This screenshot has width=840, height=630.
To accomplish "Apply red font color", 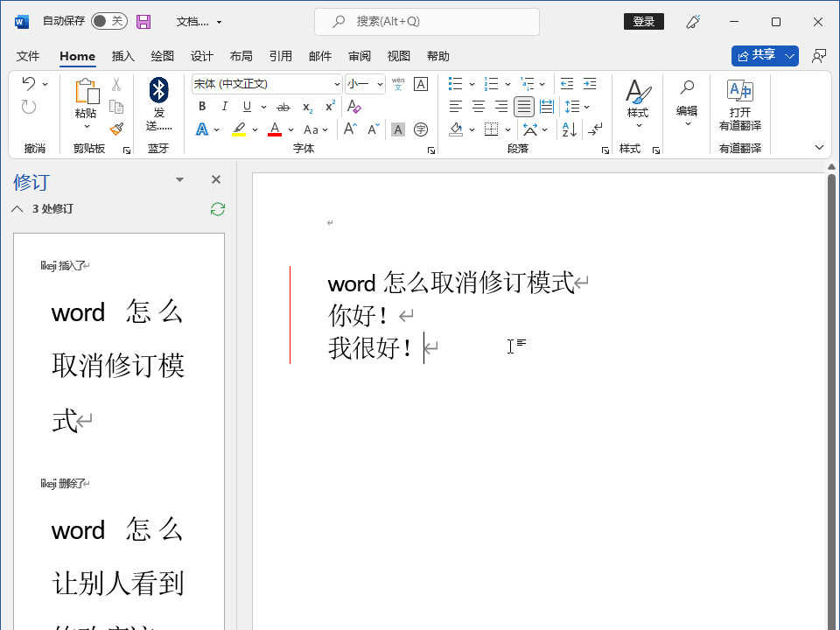I will pyautogui.click(x=275, y=129).
